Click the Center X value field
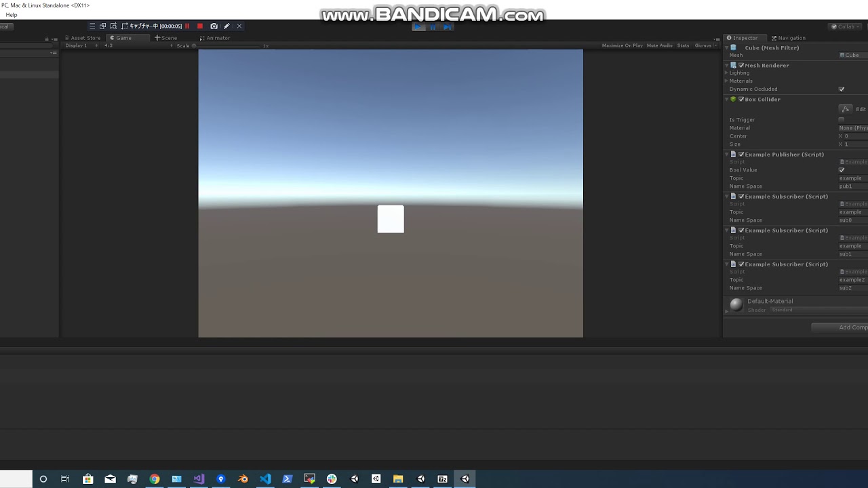868x488 pixels. (856, 136)
